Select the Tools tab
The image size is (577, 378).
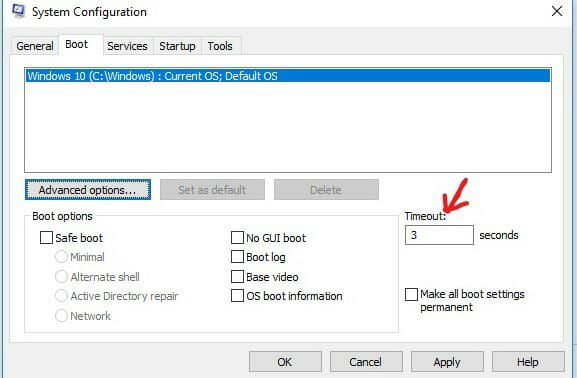[220, 46]
